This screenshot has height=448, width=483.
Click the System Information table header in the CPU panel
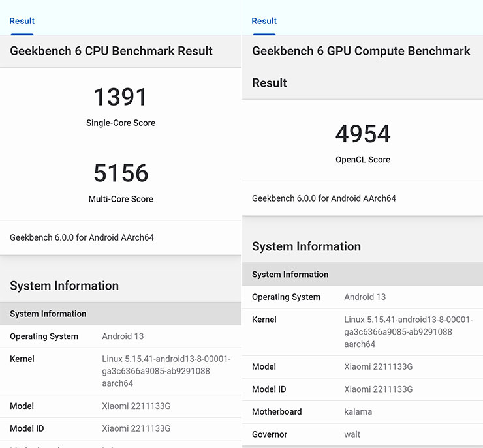coord(121,314)
